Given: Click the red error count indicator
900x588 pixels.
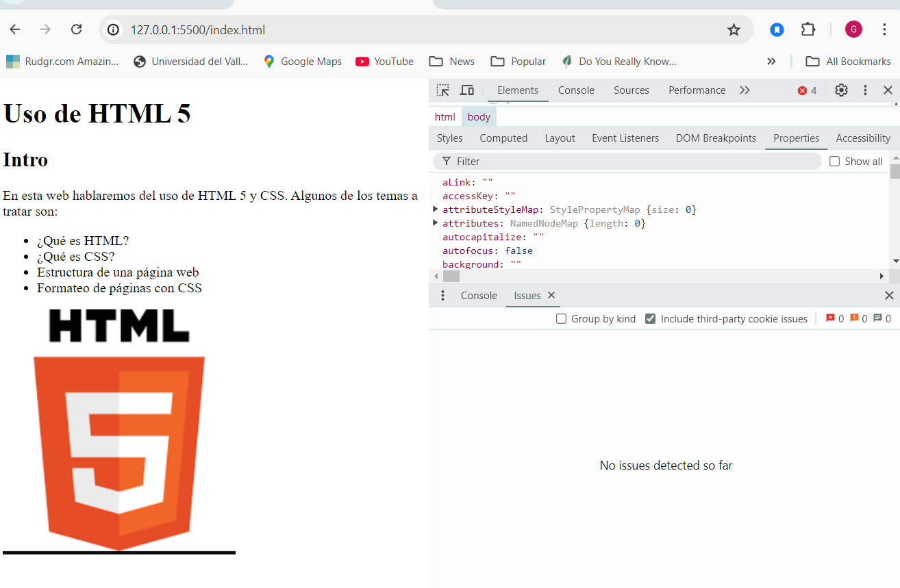Looking at the screenshot, I should pos(807,90).
